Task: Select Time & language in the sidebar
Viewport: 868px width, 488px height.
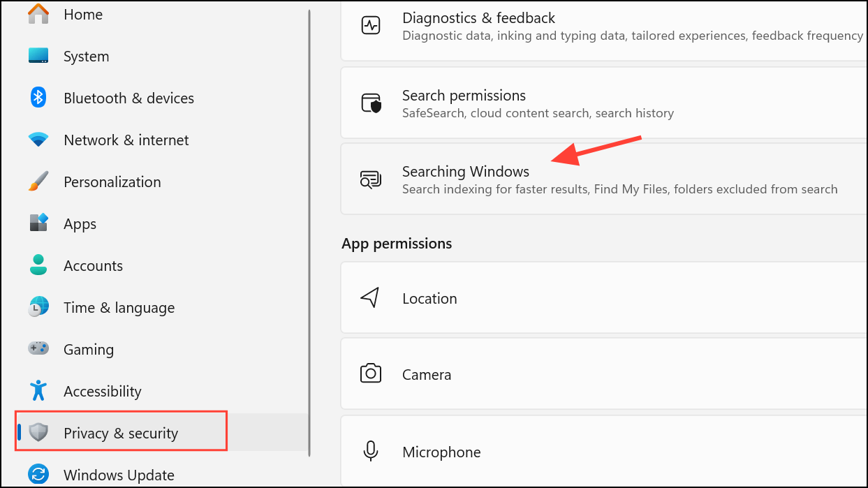Action: [x=119, y=307]
